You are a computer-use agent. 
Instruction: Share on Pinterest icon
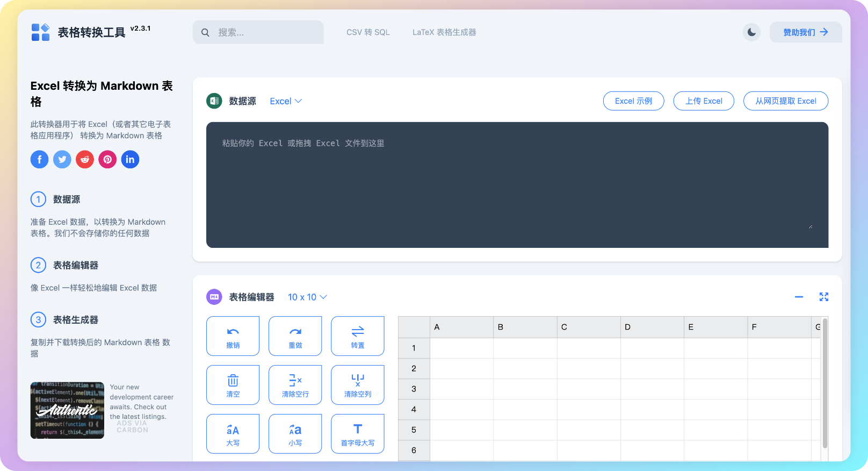(107, 159)
